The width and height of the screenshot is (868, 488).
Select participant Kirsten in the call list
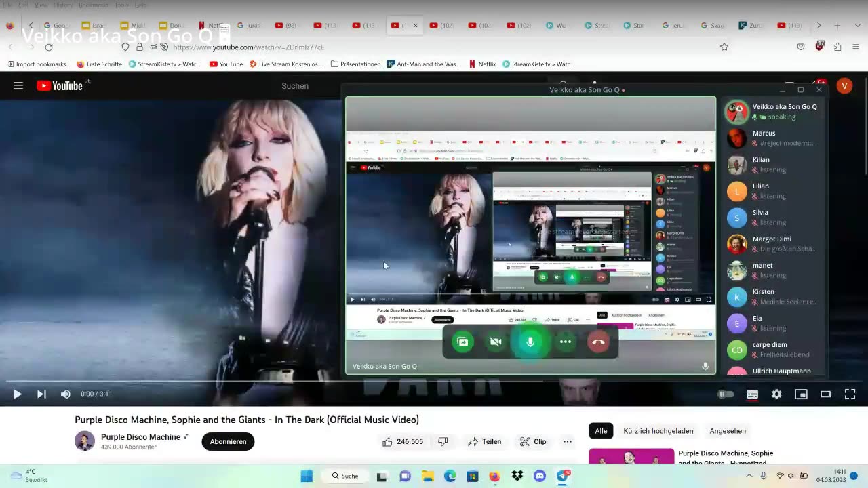tap(773, 297)
